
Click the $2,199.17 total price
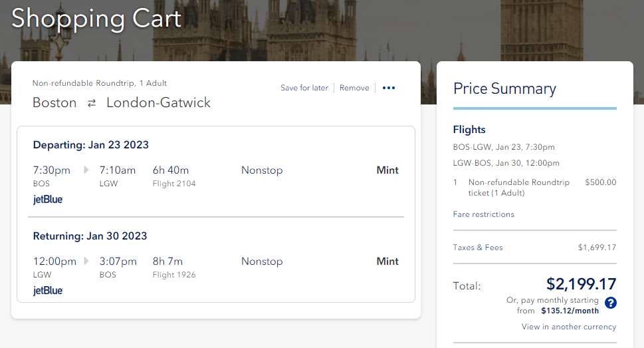click(581, 285)
